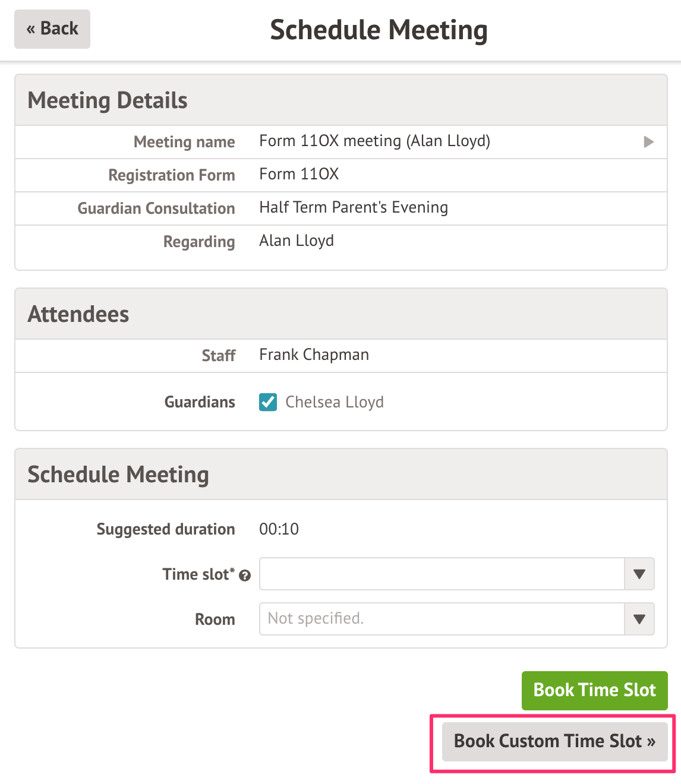Screen dimensions: 681x784
Task: Click staff member Frank Chapman
Action: point(314,355)
